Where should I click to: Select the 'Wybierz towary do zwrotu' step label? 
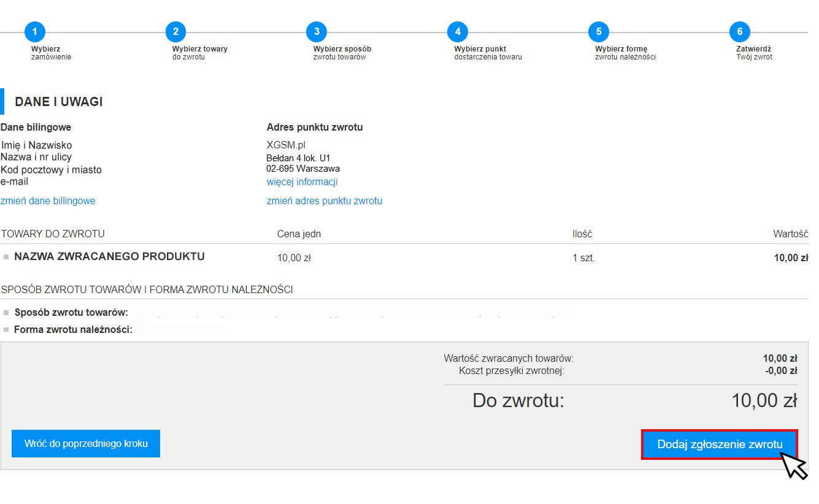tap(199, 53)
